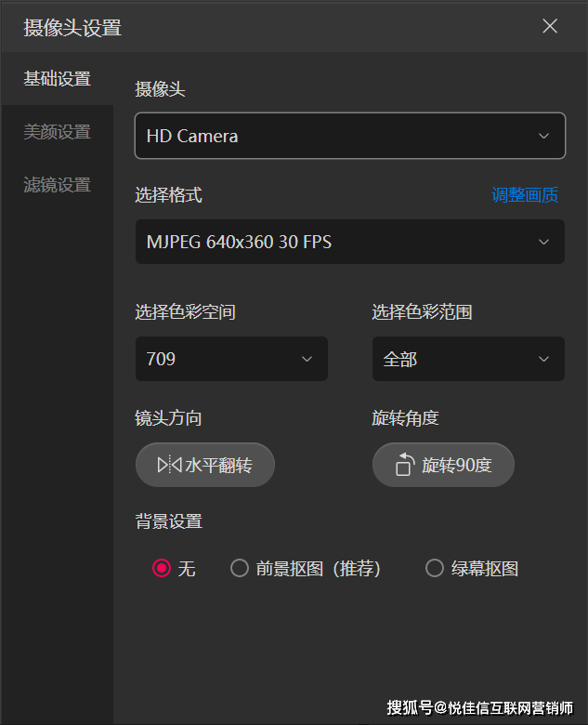Open the HD Camera device dropdown
This screenshot has width=588, height=725.
(349, 136)
